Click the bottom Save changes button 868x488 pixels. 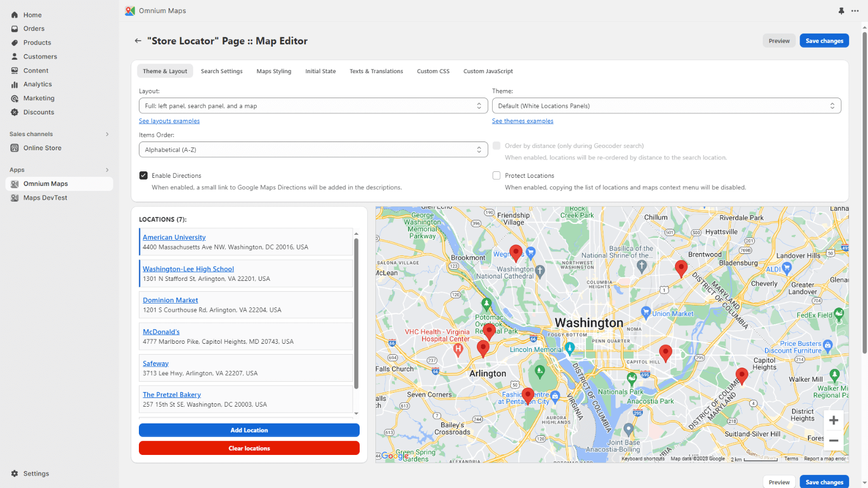[824, 482]
